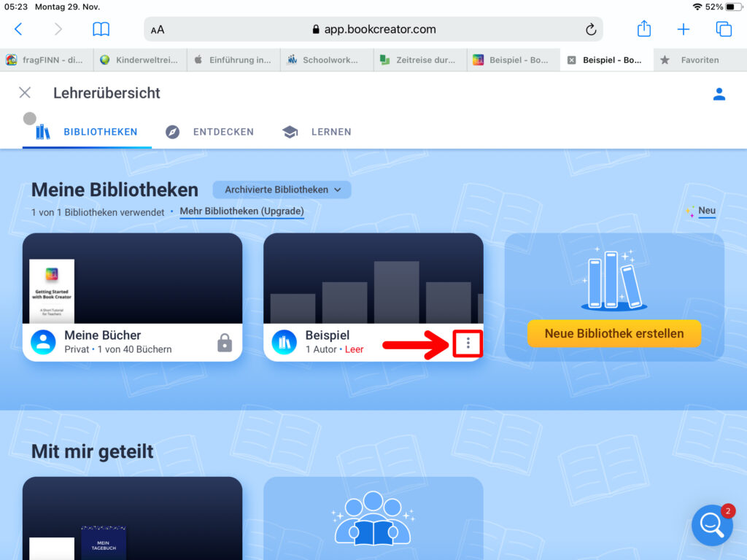
Task: Click the Neu link
Action: pos(706,211)
